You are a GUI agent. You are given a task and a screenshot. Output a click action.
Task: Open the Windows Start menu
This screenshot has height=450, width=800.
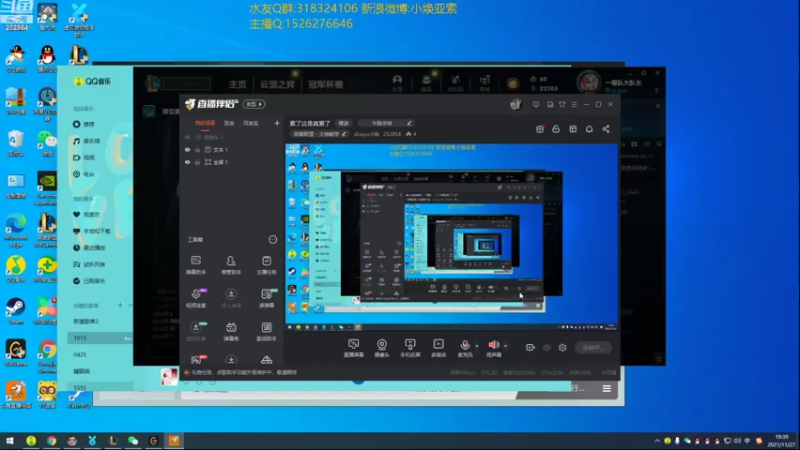[10, 441]
